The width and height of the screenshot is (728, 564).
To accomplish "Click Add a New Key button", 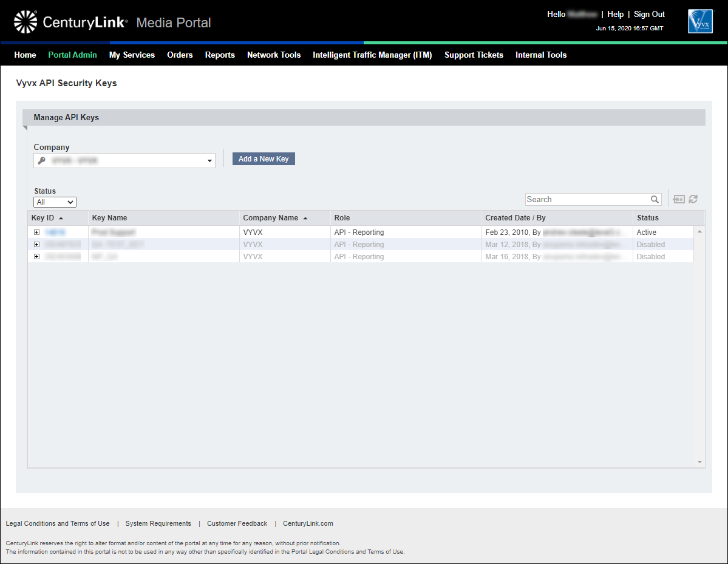I will click(x=264, y=158).
